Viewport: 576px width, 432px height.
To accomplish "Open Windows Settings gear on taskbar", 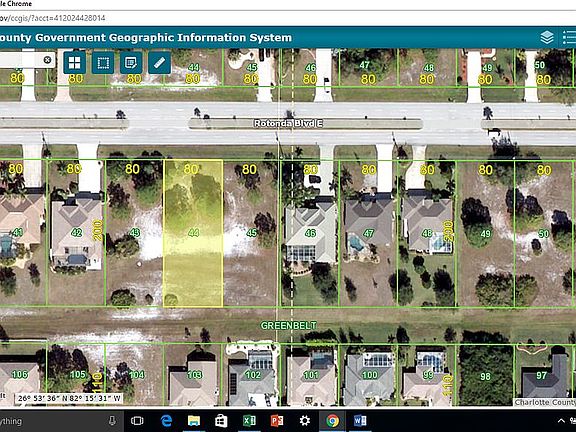I will (x=305, y=421).
